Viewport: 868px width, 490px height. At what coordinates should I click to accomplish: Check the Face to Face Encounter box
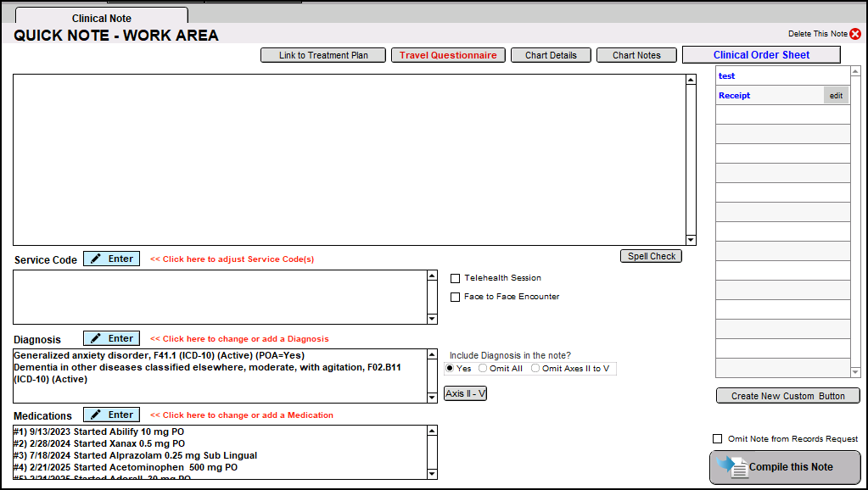coord(456,297)
